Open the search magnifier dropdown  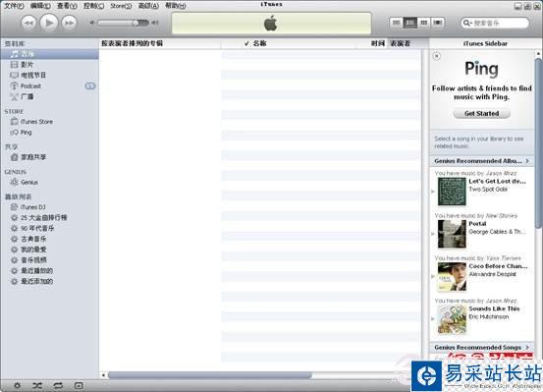pos(466,23)
